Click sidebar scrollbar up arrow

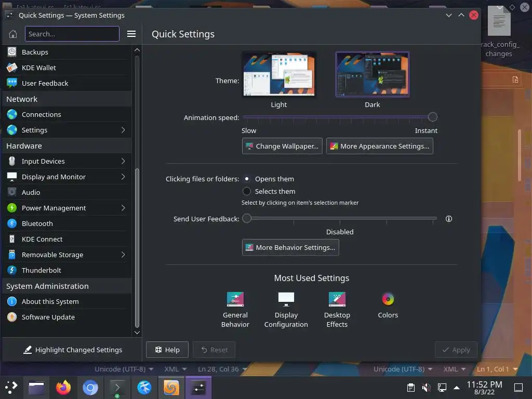(x=137, y=50)
